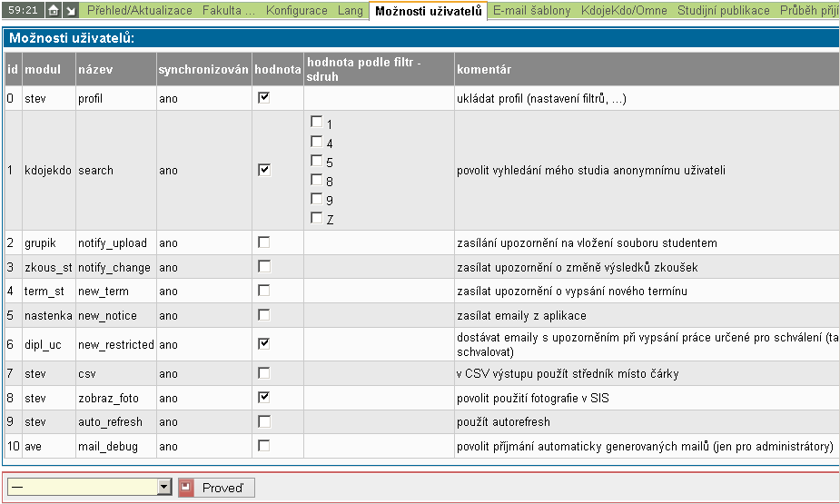The height and width of the screenshot is (504, 840).
Task: Select the Lang tab
Action: click(350, 11)
